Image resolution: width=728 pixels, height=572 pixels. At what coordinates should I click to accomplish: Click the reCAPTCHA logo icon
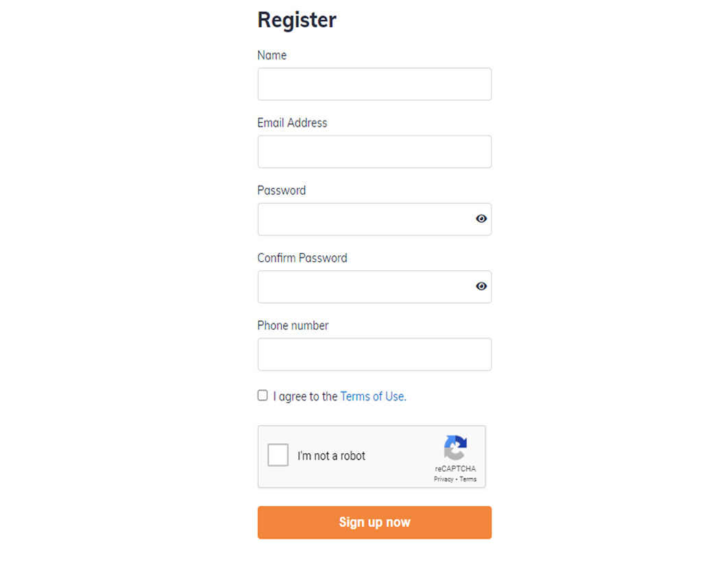pyautogui.click(x=455, y=447)
